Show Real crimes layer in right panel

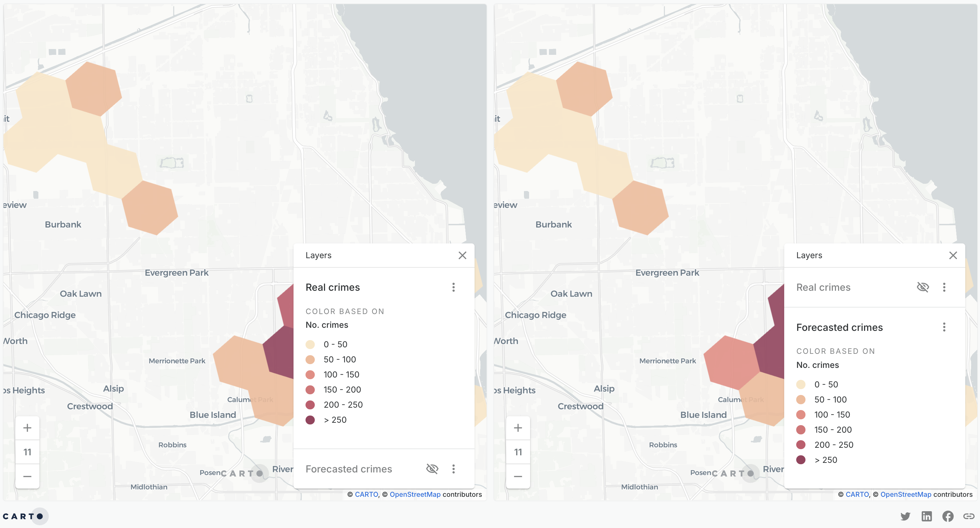[x=922, y=287]
